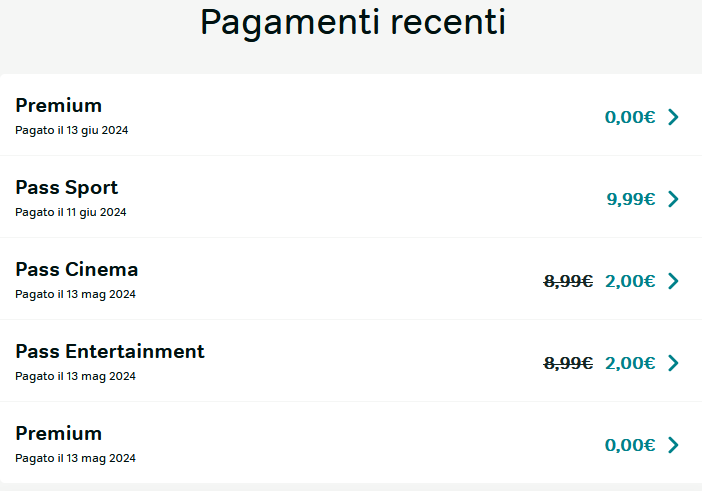Click the Pagamenti recenti heading
The image size is (702, 491).
(353, 22)
